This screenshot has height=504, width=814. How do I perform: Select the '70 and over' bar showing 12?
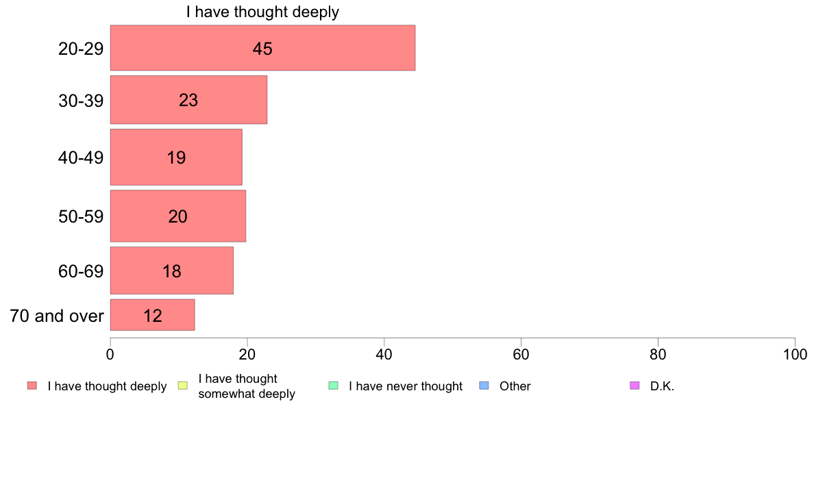point(153,314)
